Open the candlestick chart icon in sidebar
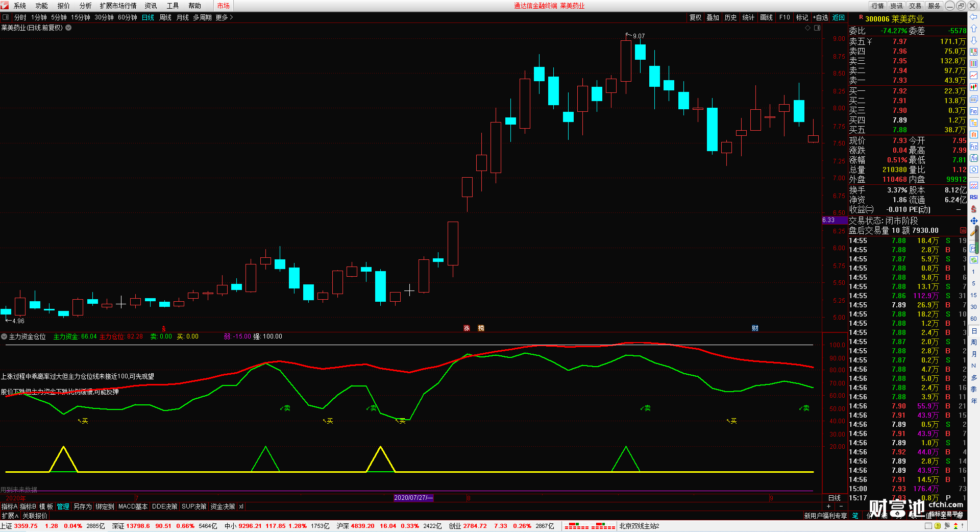The height and width of the screenshot is (532, 980). 974,87
